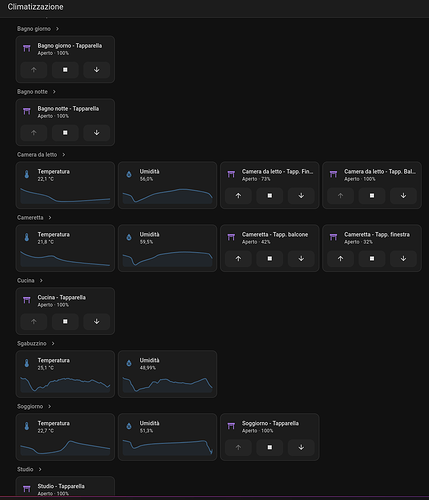The height and width of the screenshot is (500, 429).
Task: Stop Camera da letto Tapp. Fin. shutter
Action: (x=270, y=196)
